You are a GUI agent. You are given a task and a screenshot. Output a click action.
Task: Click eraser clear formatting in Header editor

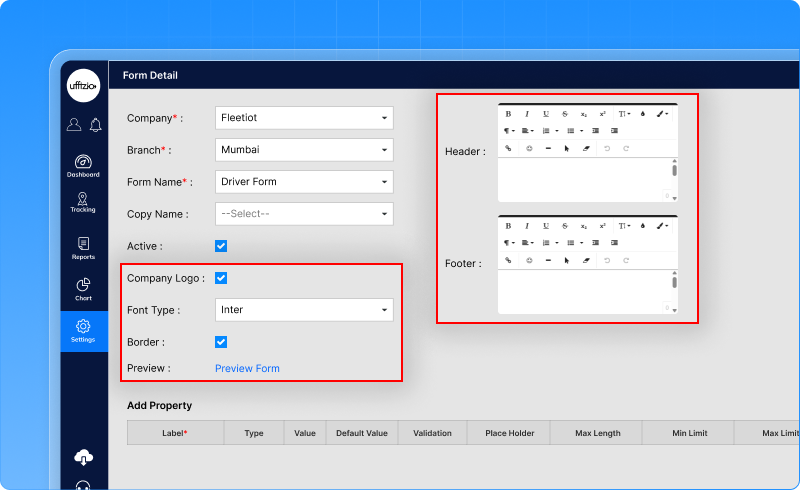tap(586, 148)
